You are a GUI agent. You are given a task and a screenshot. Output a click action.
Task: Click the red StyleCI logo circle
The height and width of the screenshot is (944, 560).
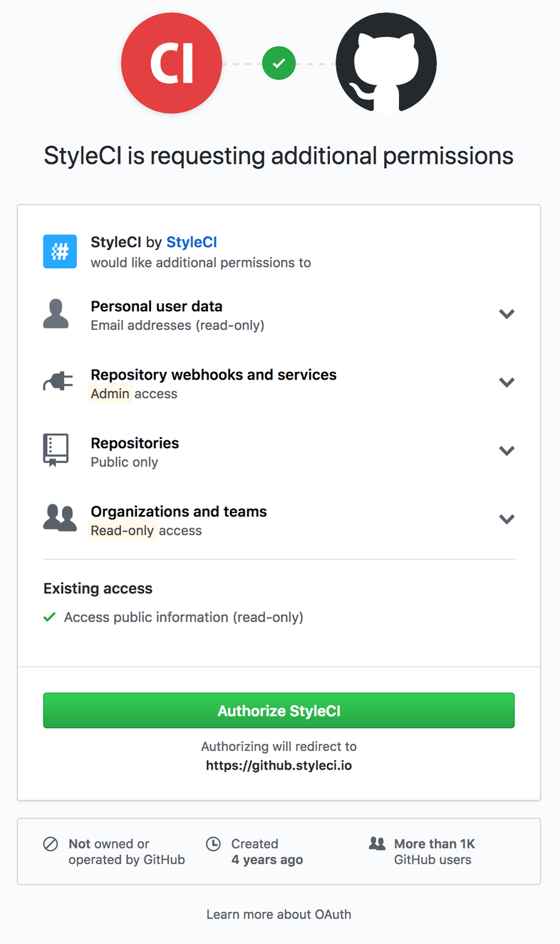tap(172, 63)
